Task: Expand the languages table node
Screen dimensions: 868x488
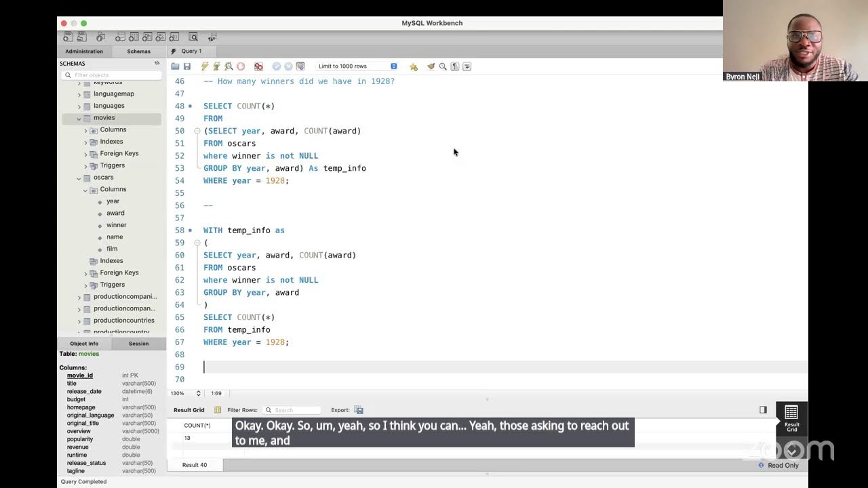Action: tap(79, 106)
